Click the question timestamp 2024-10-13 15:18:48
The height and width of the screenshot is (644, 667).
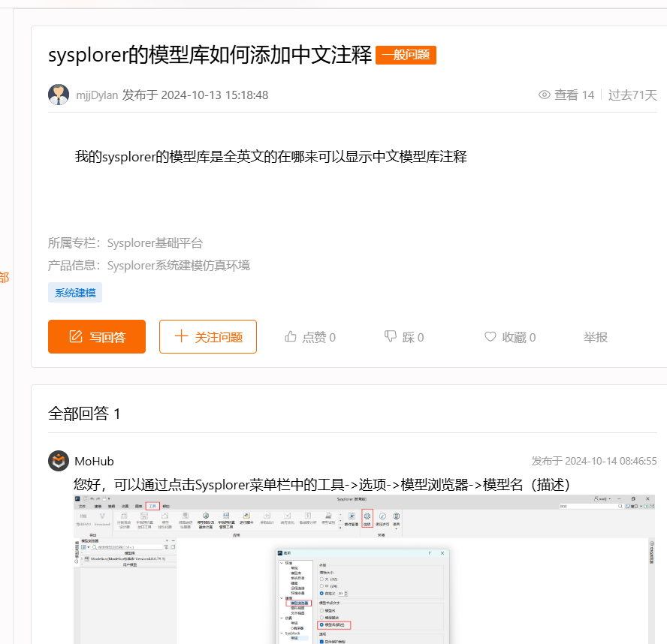point(214,95)
